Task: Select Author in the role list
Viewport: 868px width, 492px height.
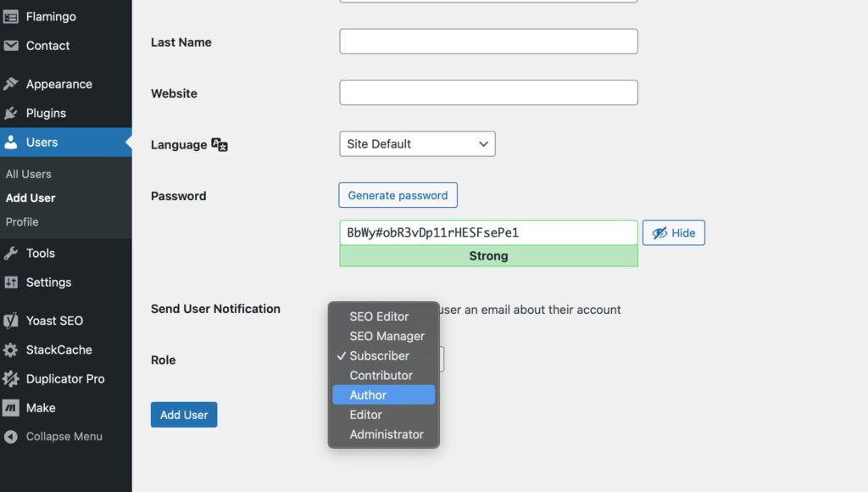Action: pyautogui.click(x=384, y=395)
